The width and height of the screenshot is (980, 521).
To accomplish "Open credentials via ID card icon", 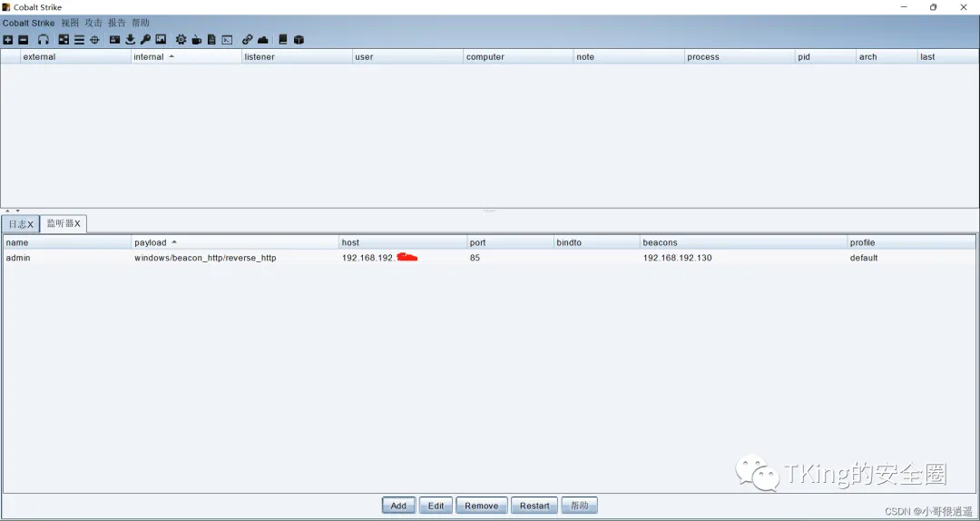I will [x=115, y=39].
